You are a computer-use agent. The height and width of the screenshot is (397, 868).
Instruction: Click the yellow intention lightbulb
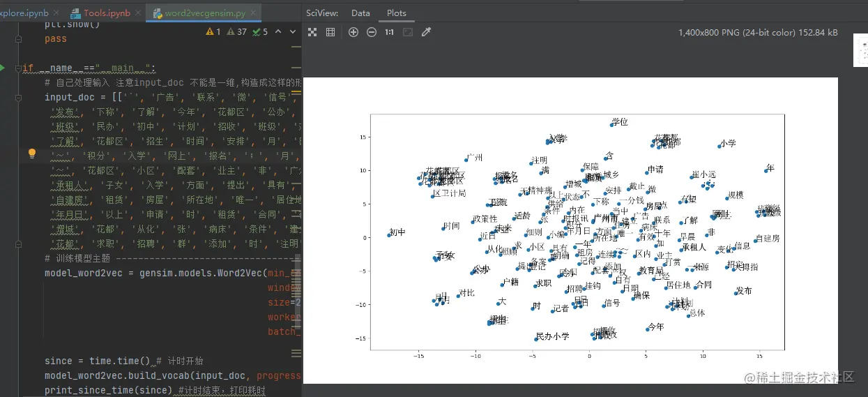click(31, 153)
